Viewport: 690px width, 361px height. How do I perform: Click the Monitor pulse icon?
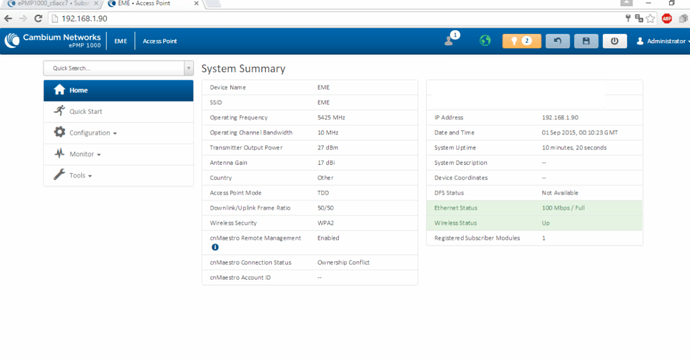tap(59, 153)
